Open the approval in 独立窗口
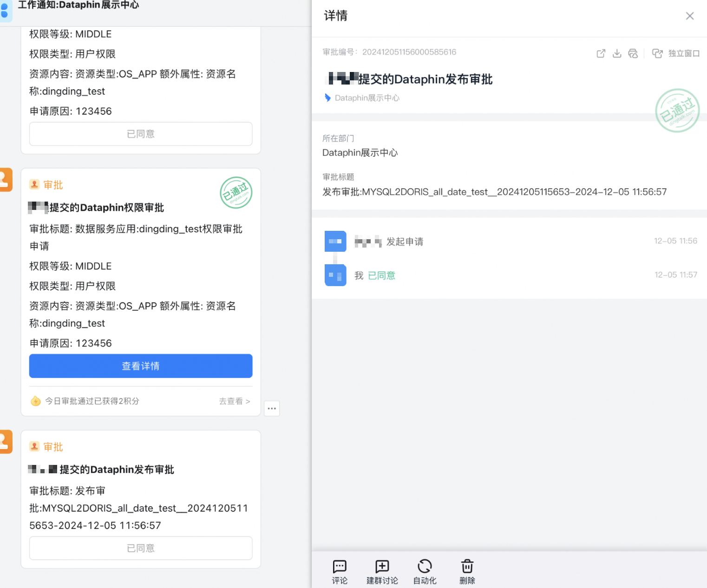This screenshot has height=588, width=707. point(676,53)
